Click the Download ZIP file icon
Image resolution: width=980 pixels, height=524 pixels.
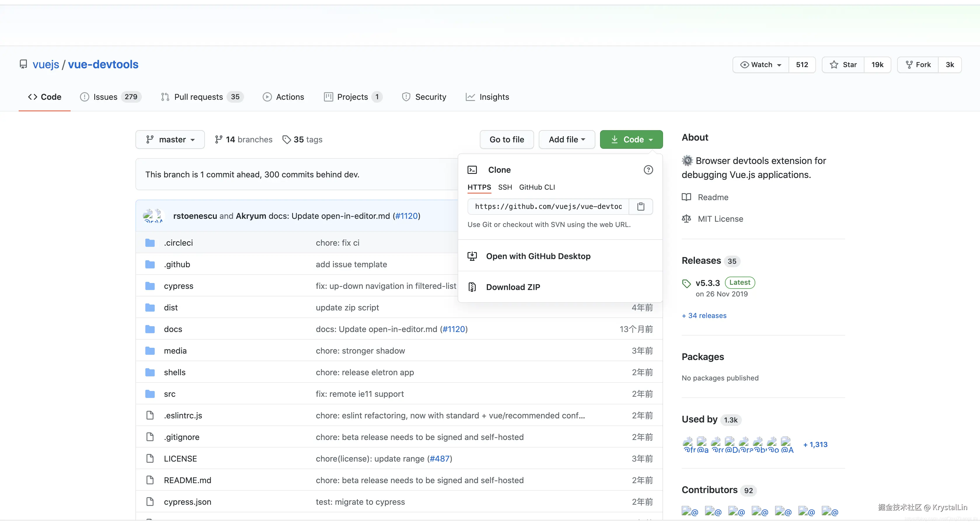click(x=472, y=287)
